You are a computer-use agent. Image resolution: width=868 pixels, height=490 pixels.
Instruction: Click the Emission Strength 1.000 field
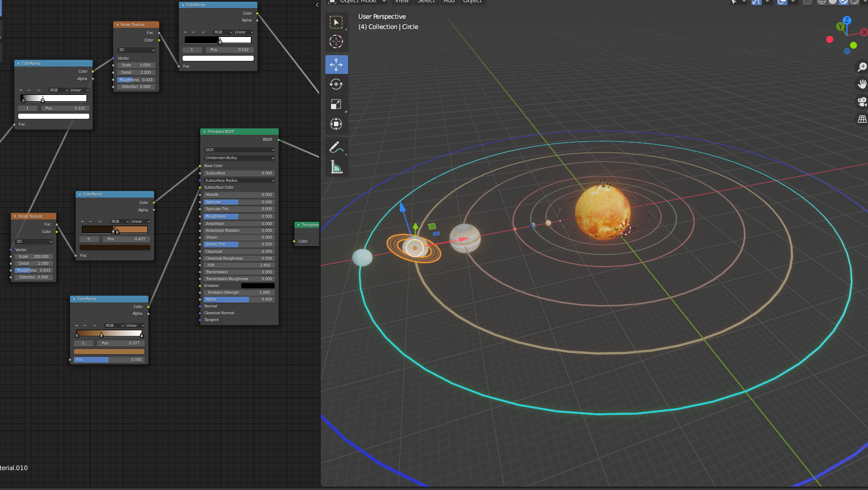[x=239, y=292]
